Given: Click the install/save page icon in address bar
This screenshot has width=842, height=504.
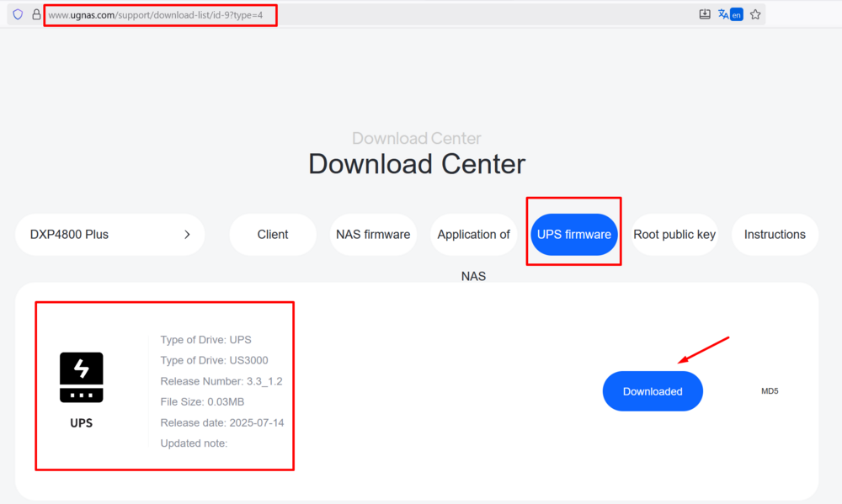Looking at the screenshot, I should 705,14.
